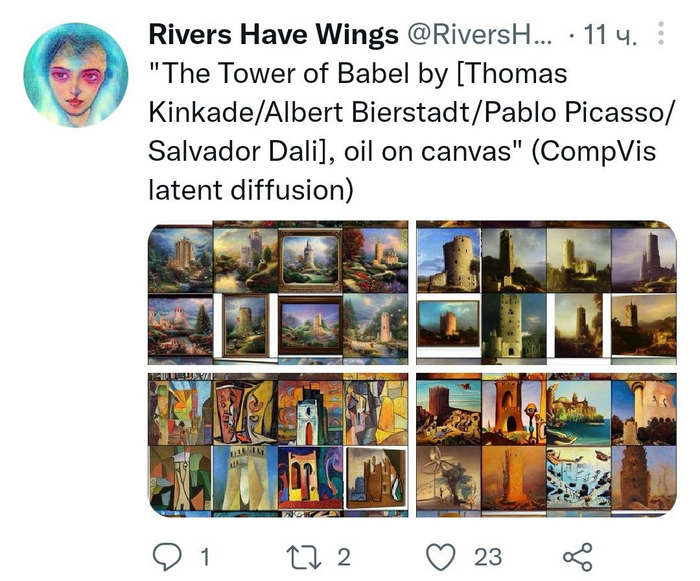The image size is (700, 581).
Task: Open the Salvador Dali style image grid
Action: point(546,445)
